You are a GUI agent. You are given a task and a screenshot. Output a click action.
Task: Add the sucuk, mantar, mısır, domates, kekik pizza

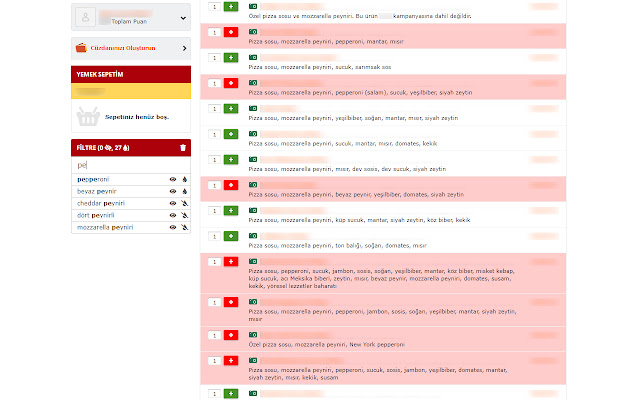[231, 134]
